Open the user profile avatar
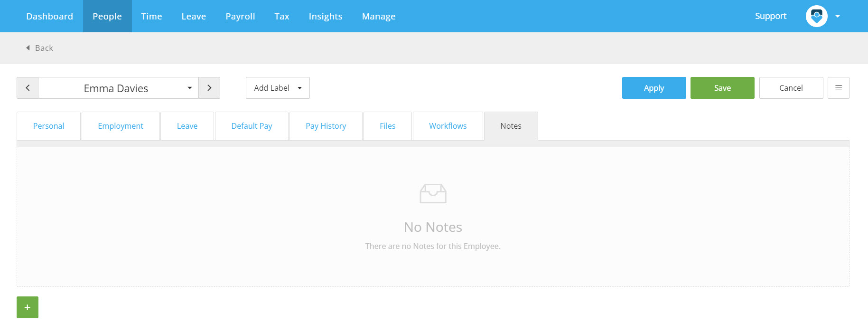Image resolution: width=868 pixels, height=333 pixels. [816, 16]
